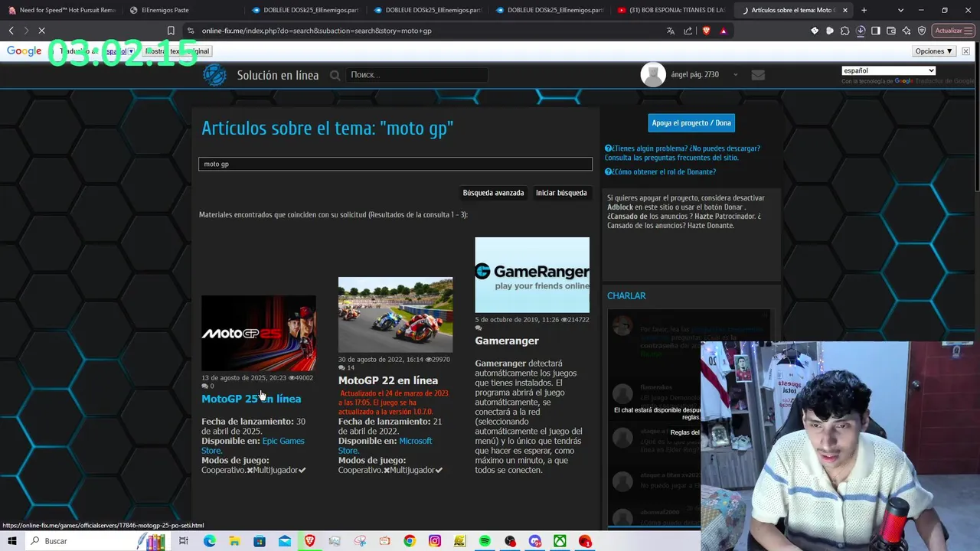The image size is (980, 551).
Task: Open MotoGP 25 en línea article link
Action: (251, 399)
